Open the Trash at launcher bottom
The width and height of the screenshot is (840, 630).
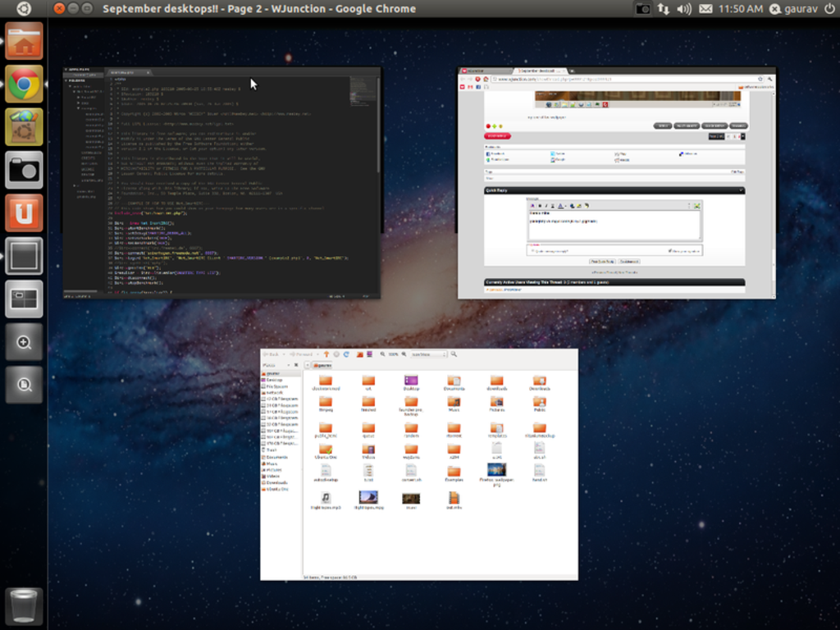[x=24, y=605]
